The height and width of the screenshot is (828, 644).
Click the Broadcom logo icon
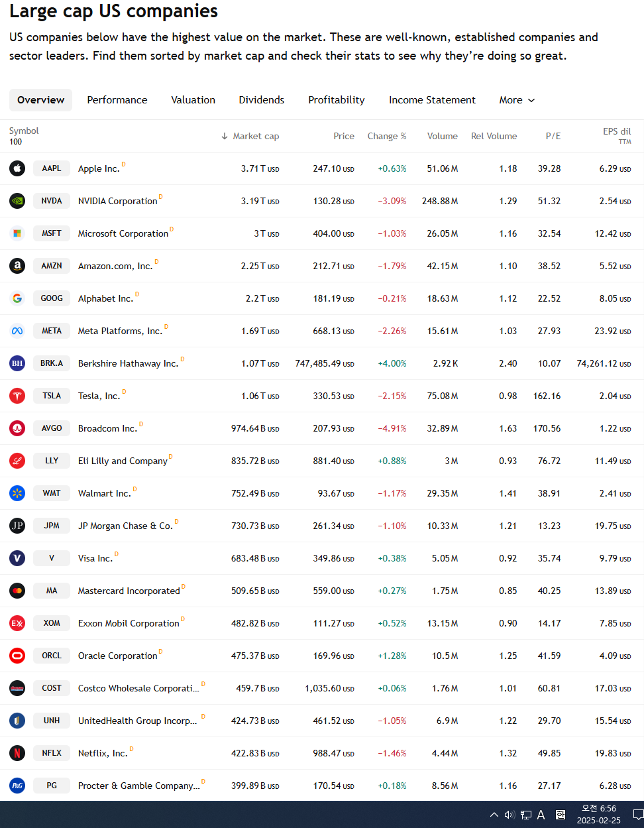pyautogui.click(x=17, y=428)
